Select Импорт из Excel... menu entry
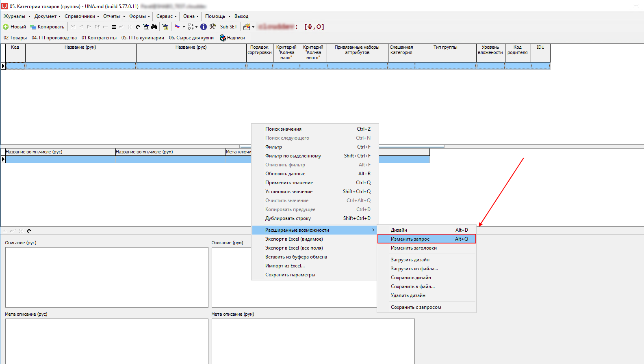Screen dimensions: 644x364 pos(315,266)
